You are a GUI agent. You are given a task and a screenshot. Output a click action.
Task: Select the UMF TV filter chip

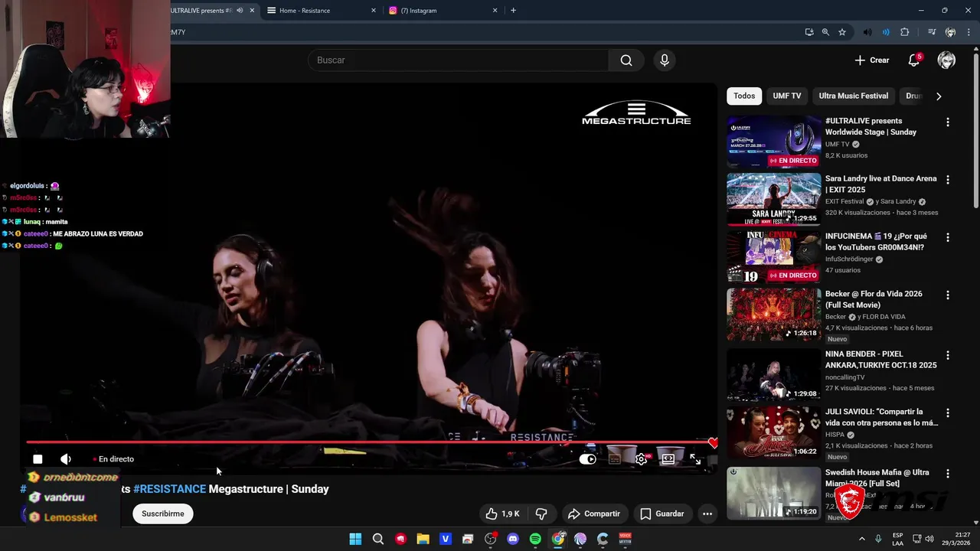[786, 96]
